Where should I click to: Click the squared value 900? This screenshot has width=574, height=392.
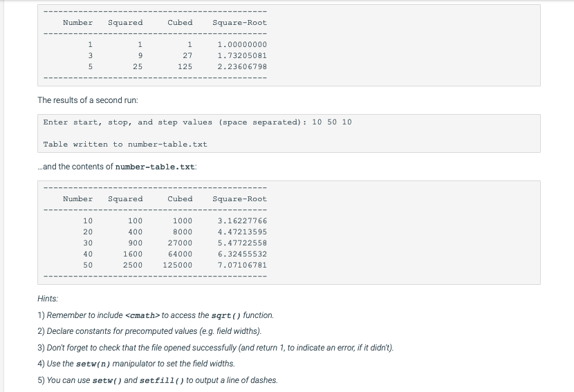click(x=135, y=243)
